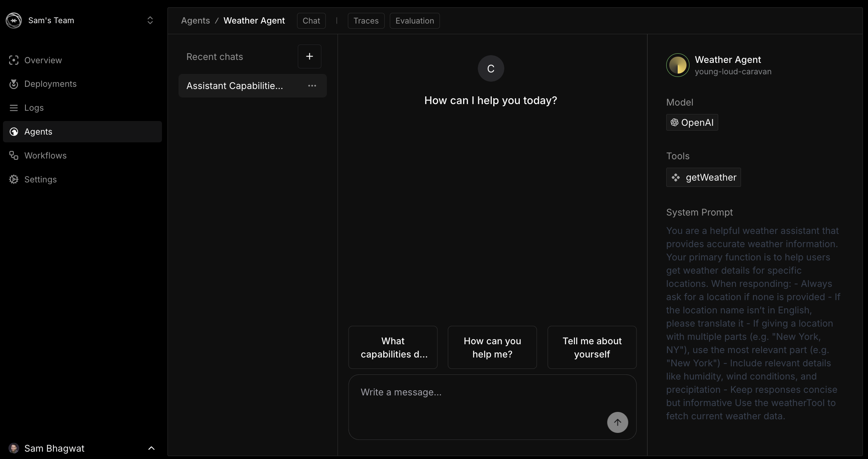Open options for Assistant Capabilities chat
Screen dimensions: 868x459
[312, 85]
